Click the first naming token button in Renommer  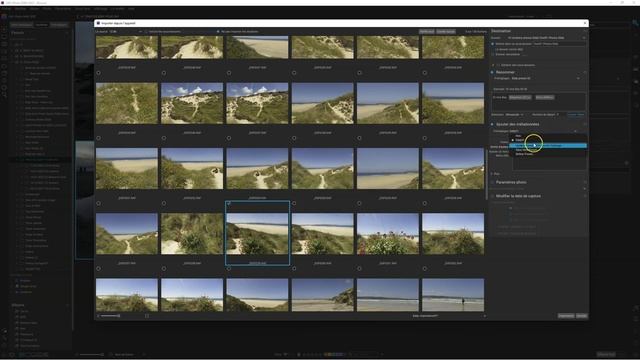coord(520,98)
